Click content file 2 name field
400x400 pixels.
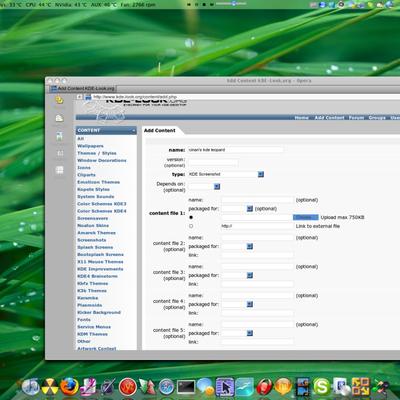coord(257,238)
